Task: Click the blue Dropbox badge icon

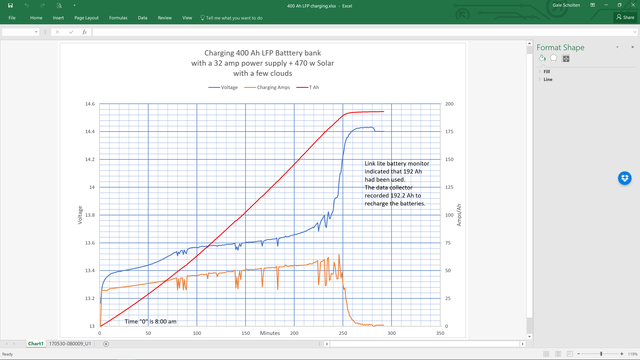Action: (x=624, y=178)
